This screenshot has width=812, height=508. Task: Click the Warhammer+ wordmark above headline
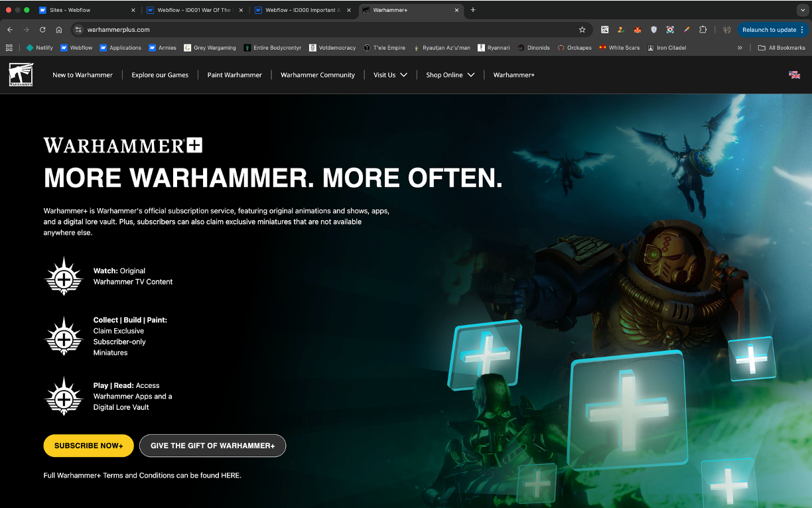coord(123,145)
